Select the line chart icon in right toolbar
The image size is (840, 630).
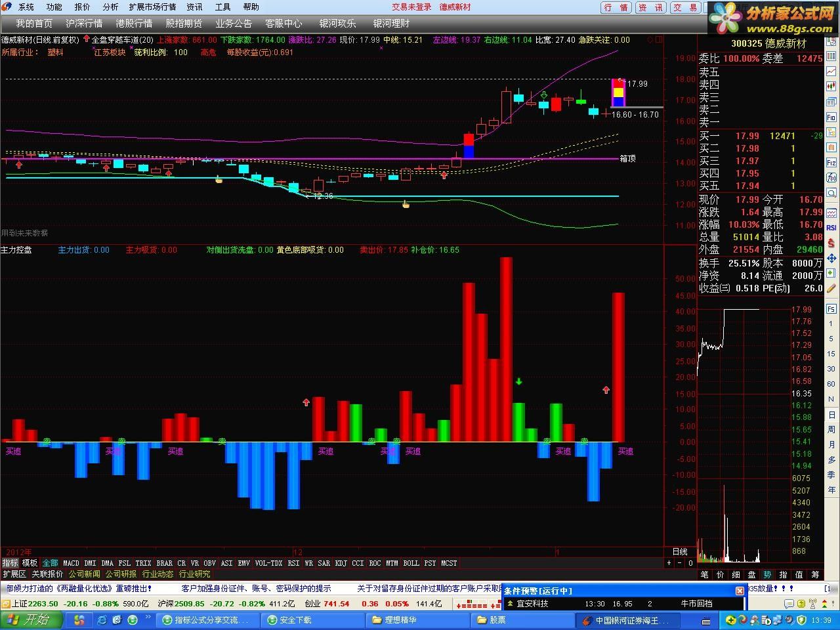click(831, 70)
